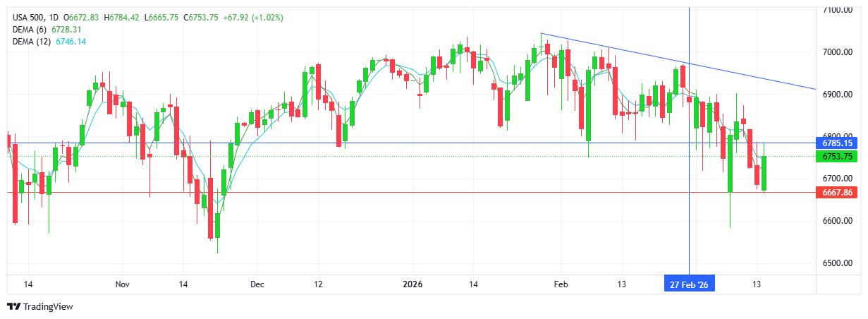Click the 27 Feb '26 date label

coord(689,284)
